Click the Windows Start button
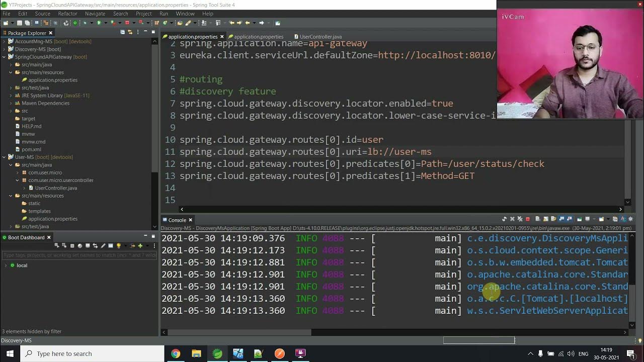The image size is (644, 362). (10, 353)
